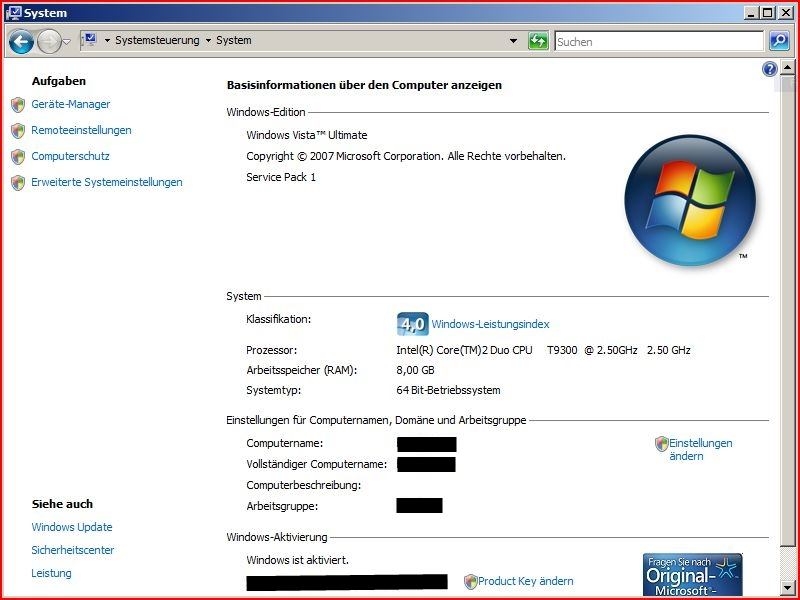Click the shield icon next to Erweiterte Systemeinstellungen

click(18, 183)
